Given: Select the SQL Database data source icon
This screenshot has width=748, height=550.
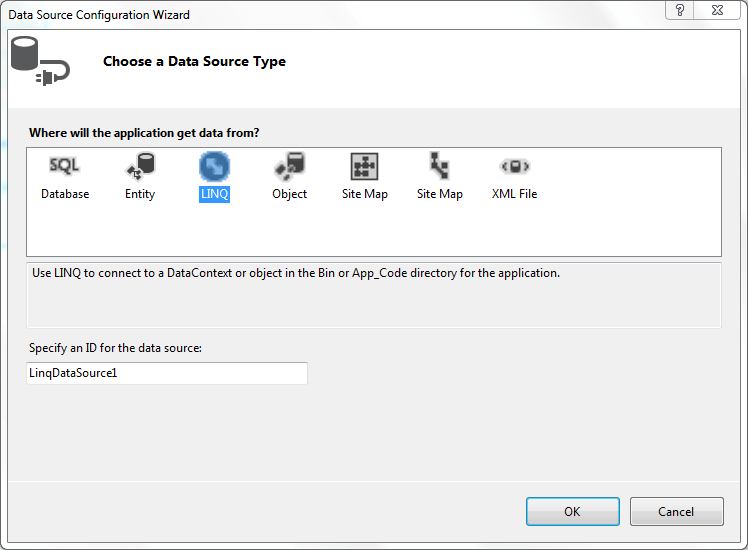Looking at the screenshot, I should (65, 176).
